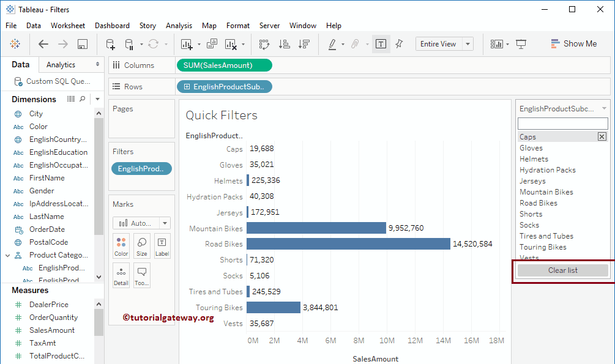Open the Tooltip settings in Marks card
Screen dimensions: 615x364
[141, 275]
